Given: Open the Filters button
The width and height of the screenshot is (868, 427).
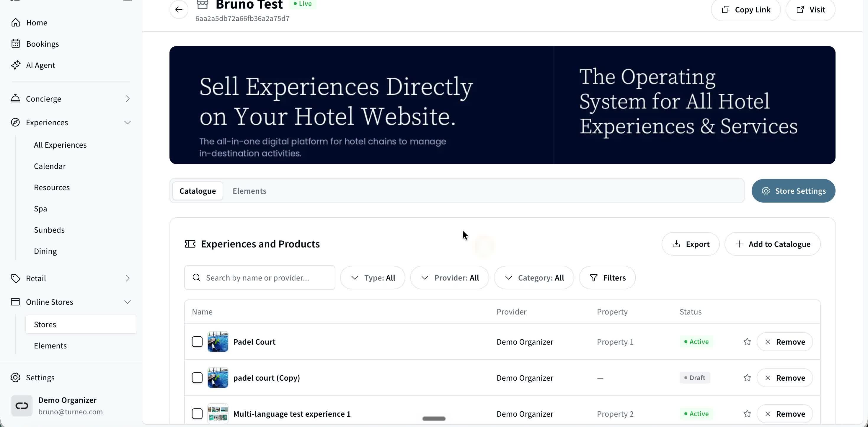Looking at the screenshot, I should pos(607,278).
